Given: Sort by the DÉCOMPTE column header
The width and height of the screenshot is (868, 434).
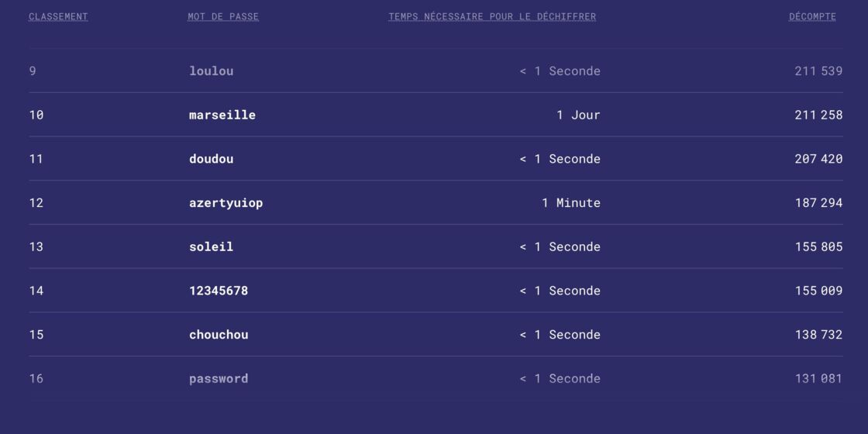Looking at the screenshot, I should (812, 16).
